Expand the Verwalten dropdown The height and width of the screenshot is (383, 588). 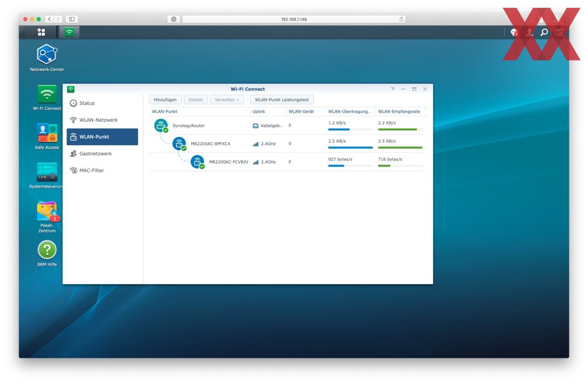(227, 100)
